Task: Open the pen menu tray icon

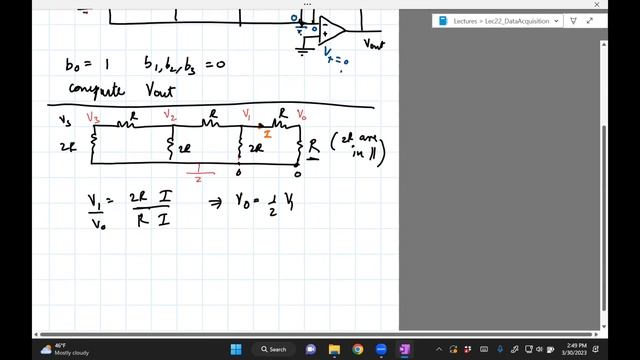Action: pos(514,349)
